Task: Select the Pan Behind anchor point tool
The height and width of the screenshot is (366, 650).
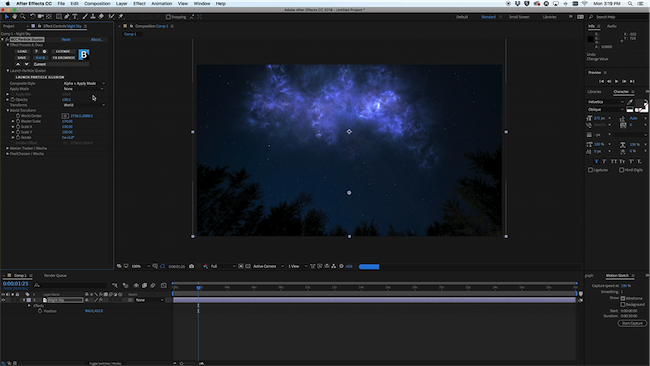Action: (49, 17)
